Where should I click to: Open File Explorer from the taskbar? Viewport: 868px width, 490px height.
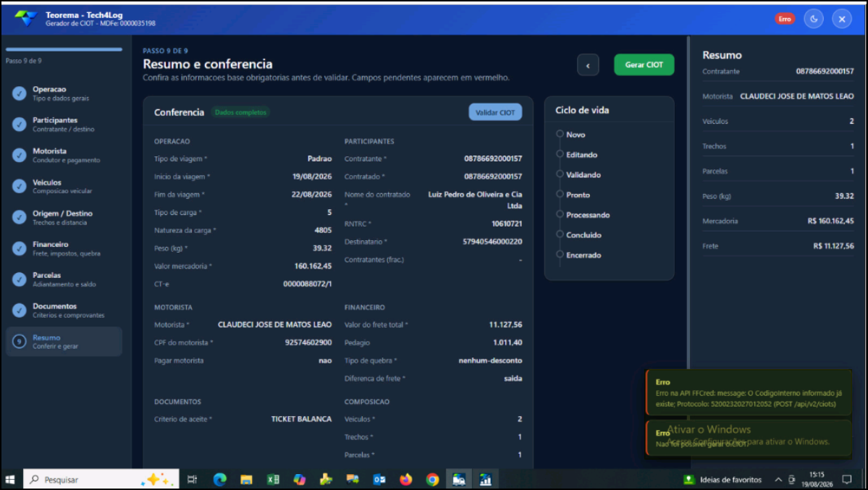point(246,479)
